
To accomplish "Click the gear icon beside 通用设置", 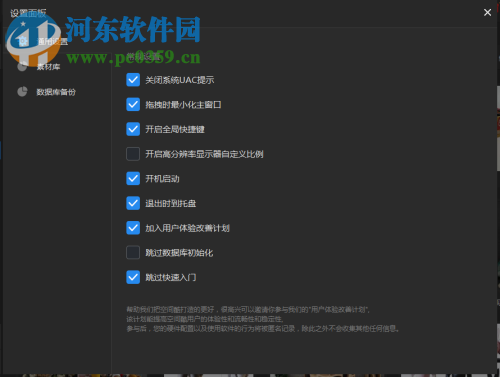I will [23, 41].
